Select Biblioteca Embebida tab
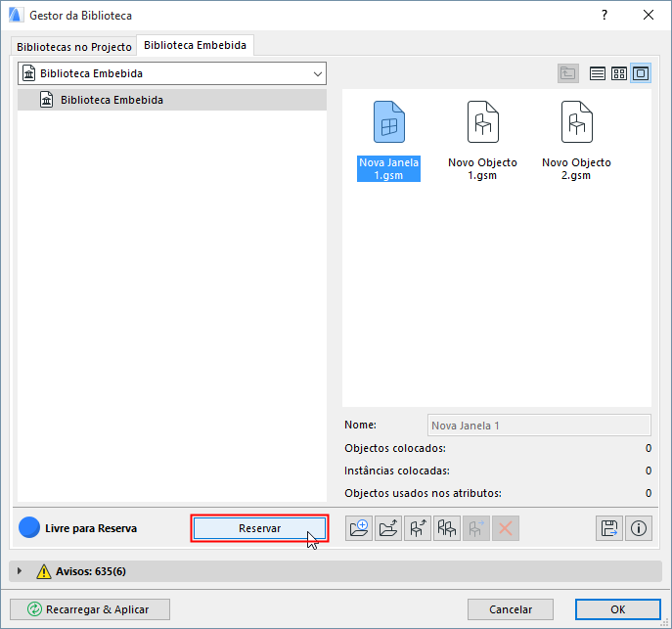The width and height of the screenshot is (672, 629). 195,45
